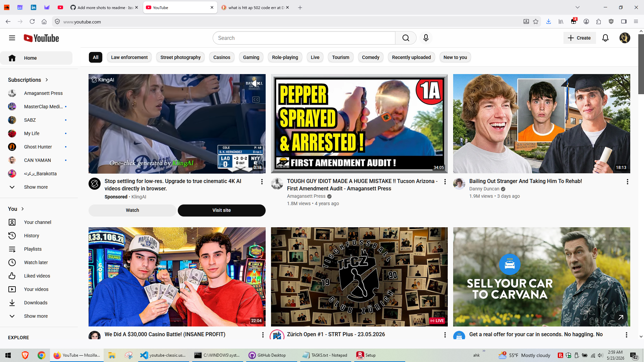
Task: Open the notifications bell
Action: [605, 38]
